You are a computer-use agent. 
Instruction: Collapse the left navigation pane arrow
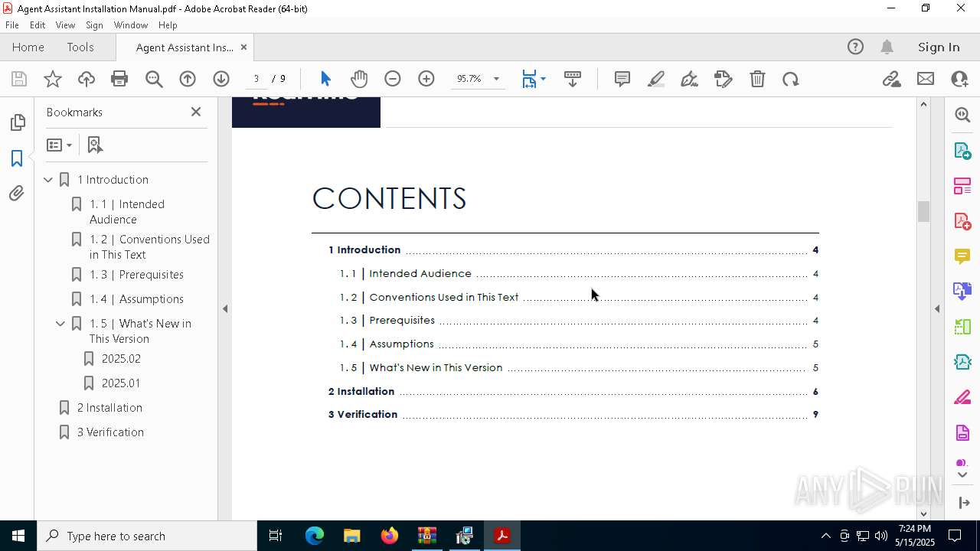pos(225,309)
